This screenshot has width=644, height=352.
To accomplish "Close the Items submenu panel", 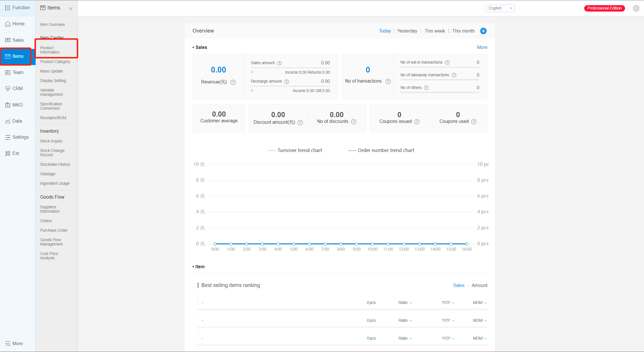I will pyautogui.click(x=71, y=9).
